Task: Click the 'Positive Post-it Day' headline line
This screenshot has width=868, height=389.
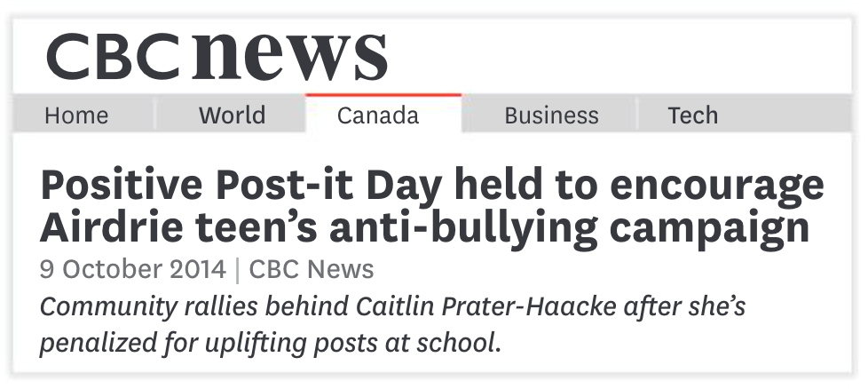Action: pos(432,187)
